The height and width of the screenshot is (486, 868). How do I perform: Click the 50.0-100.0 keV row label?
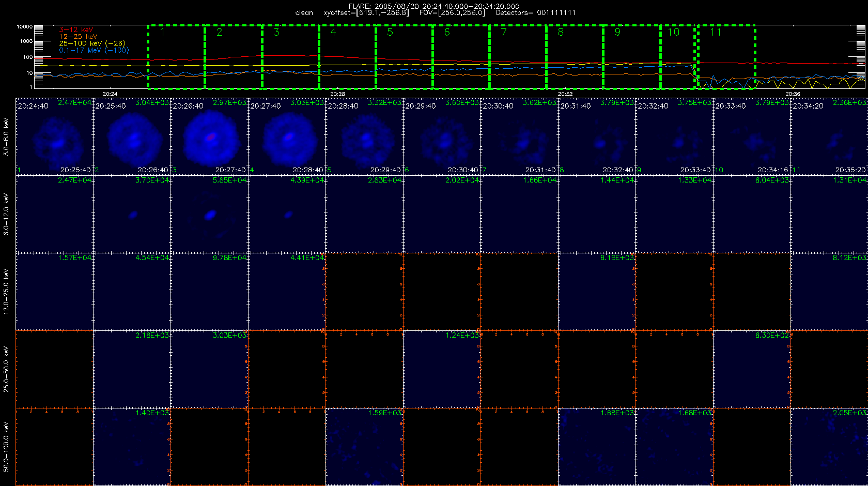(x=6, y=447)
